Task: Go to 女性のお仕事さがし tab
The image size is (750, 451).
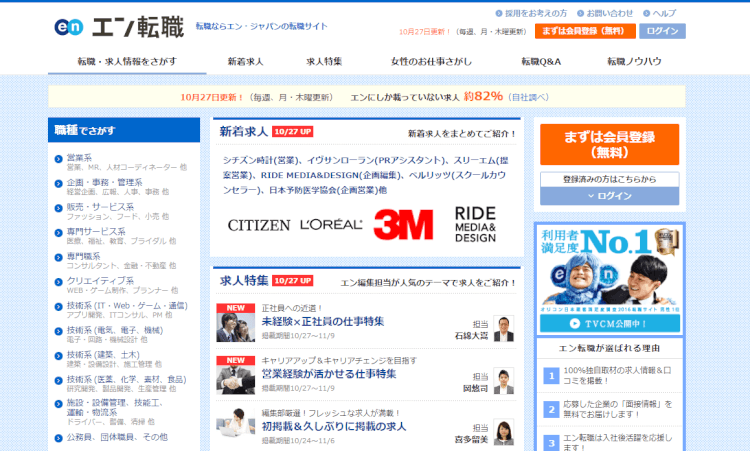Action: click(x=431, y=62)
